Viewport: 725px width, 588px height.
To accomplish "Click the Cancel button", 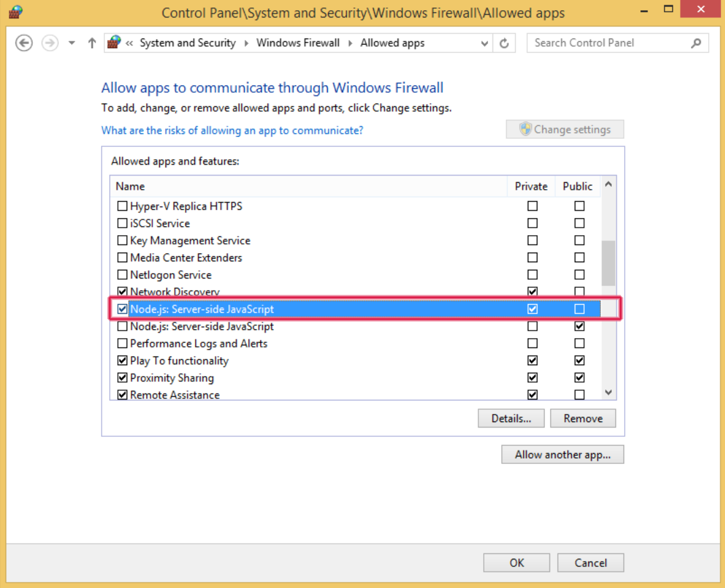I will (590, 562).
